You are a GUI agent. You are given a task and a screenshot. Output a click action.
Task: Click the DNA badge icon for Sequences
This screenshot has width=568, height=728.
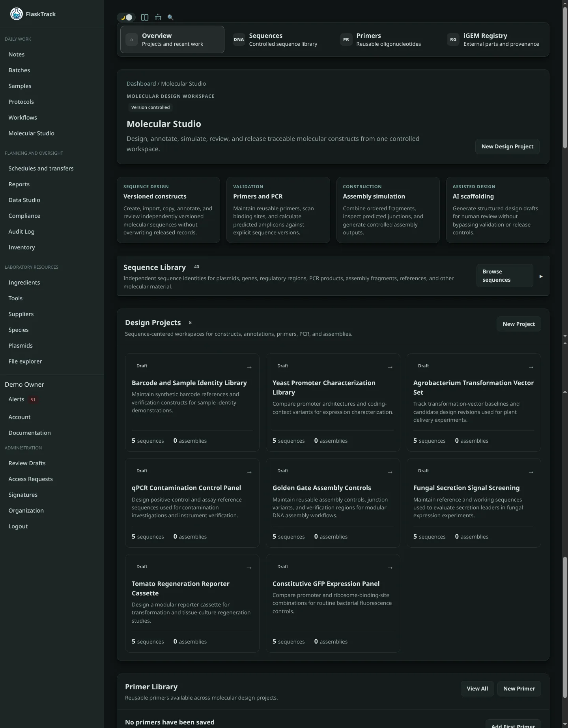coord(239,39)
